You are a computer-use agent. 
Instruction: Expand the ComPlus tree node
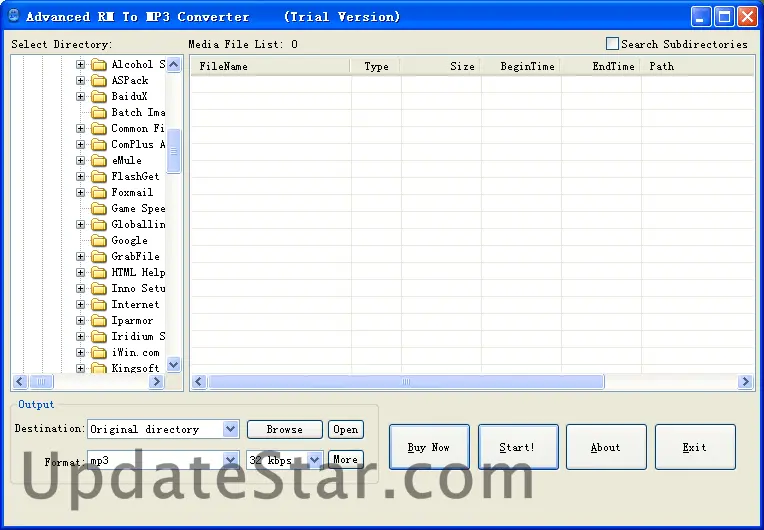(80, 144)
